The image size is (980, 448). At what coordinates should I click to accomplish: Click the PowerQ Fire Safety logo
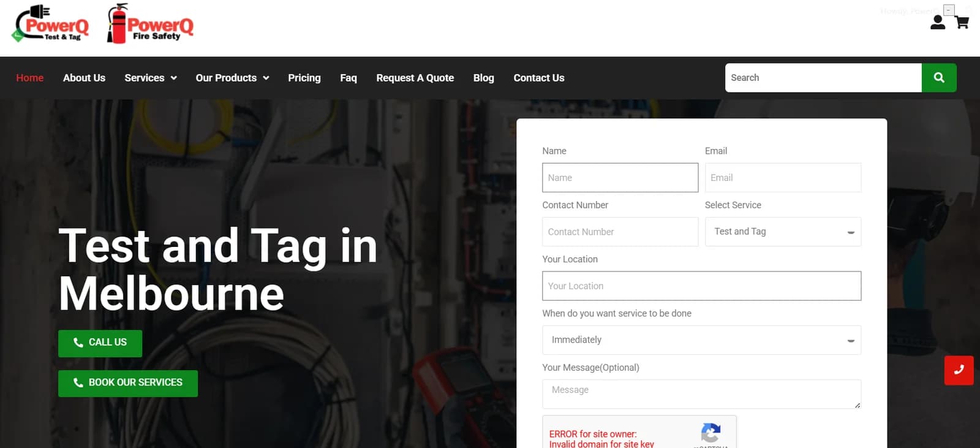[x=151, y=25]
